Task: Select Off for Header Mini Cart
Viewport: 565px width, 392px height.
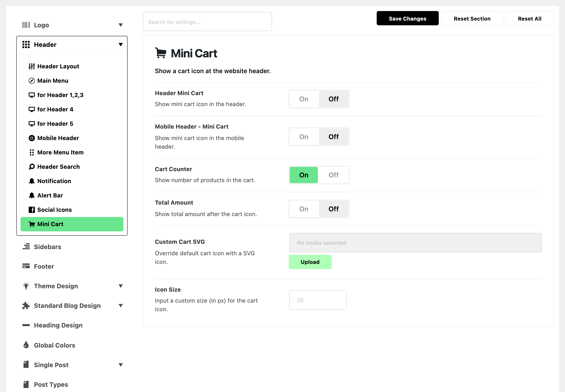Action: point(333,99)
